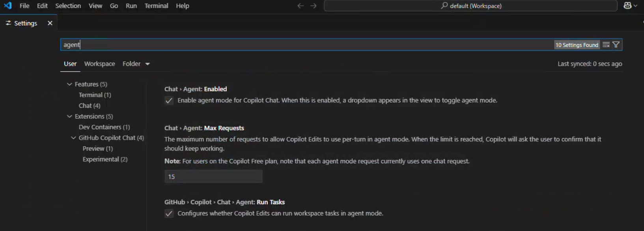Click the Copilot icon in the title bar
Image resolution: width=644 pixels, height=231 pixels.
click(628, 6)
